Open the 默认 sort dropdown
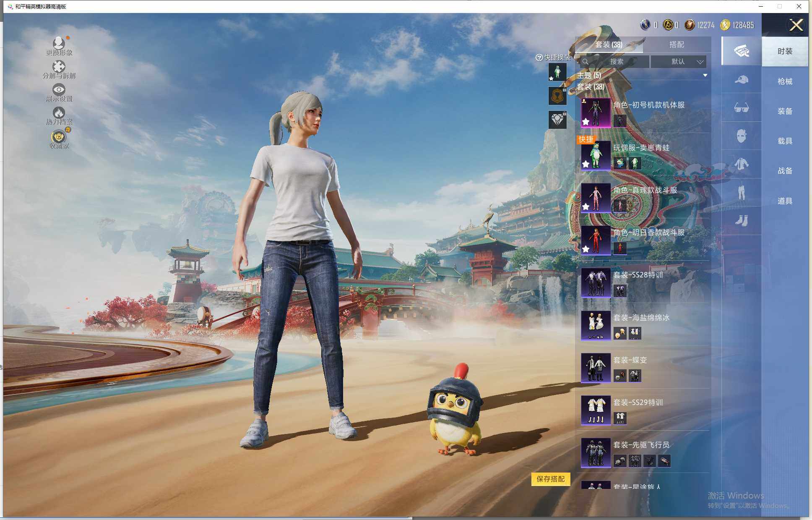This screenshot has height=520, width=812. 678,62
